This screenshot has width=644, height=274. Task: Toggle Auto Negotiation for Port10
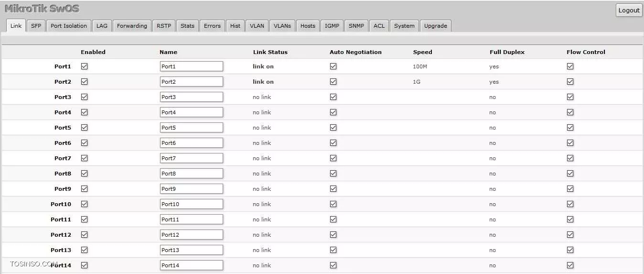click(x=333, y=204)
